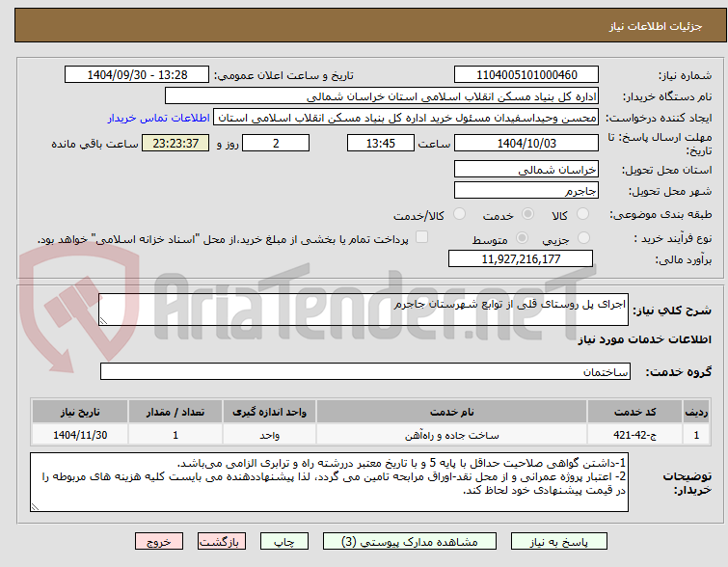Image resolution: width=728 pixels, height=567 pixels.
Task: Click the buyer notes text area
Action: 329,482
